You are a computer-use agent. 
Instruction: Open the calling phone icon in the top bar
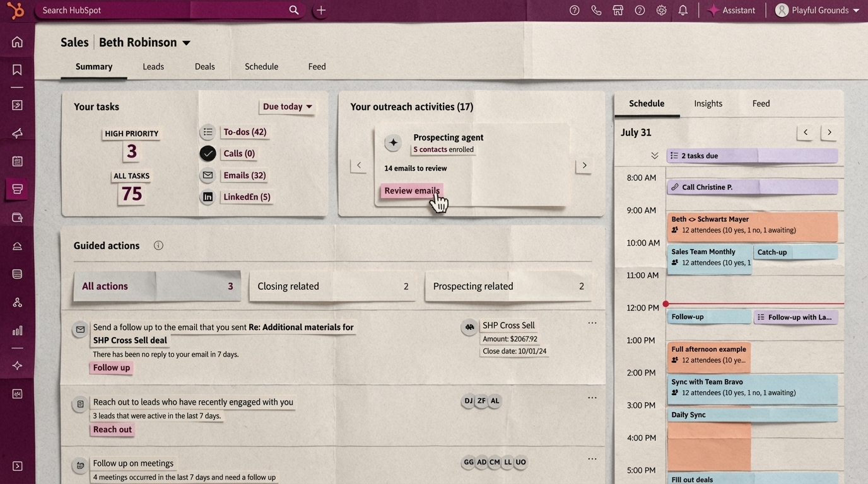click(595, 9)
